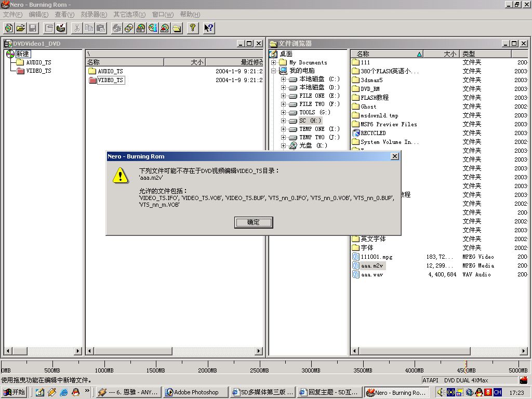Click the yellow warning icon in the dialog
Image resolution: width=532 pixels, height=399 pixels.
pyautogui.click(x=121, y=175)
